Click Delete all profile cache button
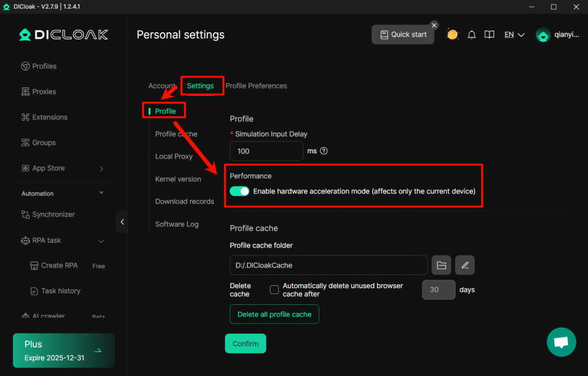 [x=274, y=314]
